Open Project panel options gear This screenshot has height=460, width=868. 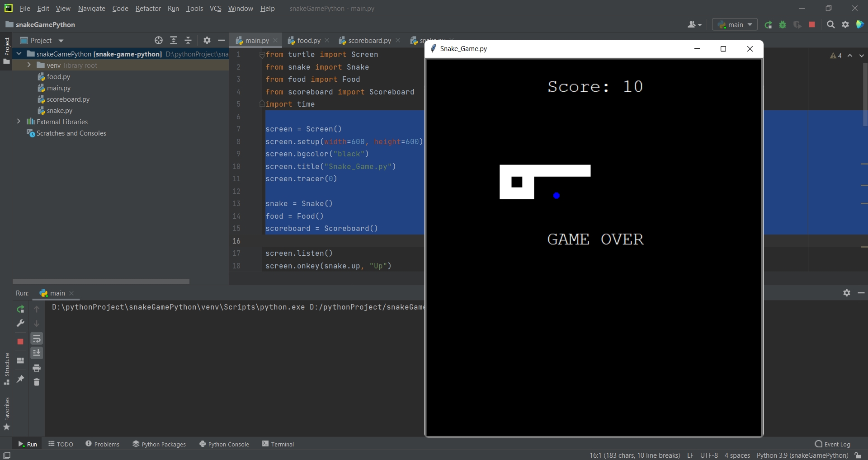coord(207,41)
